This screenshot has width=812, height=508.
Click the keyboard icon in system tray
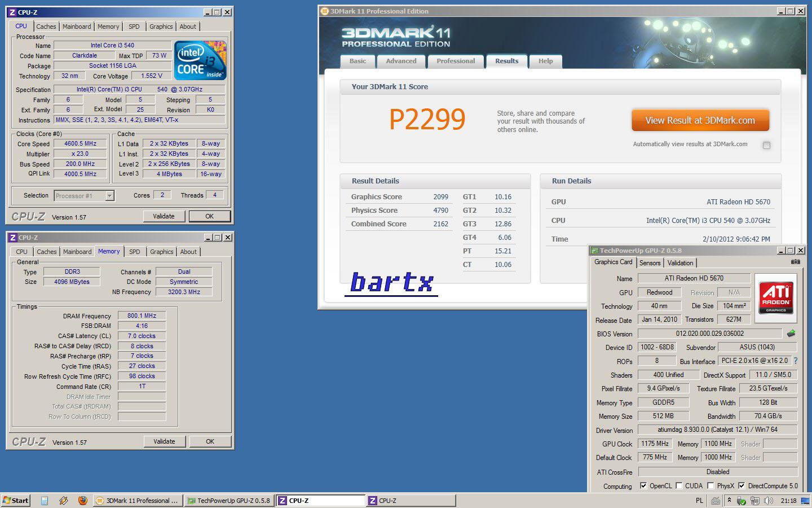tap(715, 500)
